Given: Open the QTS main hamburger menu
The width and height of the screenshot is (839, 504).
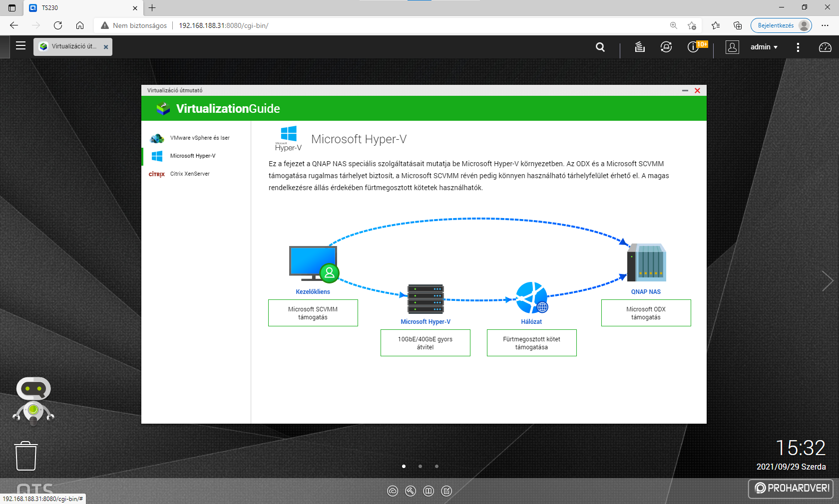Looking at the screenshot, I should pos(20,46).
